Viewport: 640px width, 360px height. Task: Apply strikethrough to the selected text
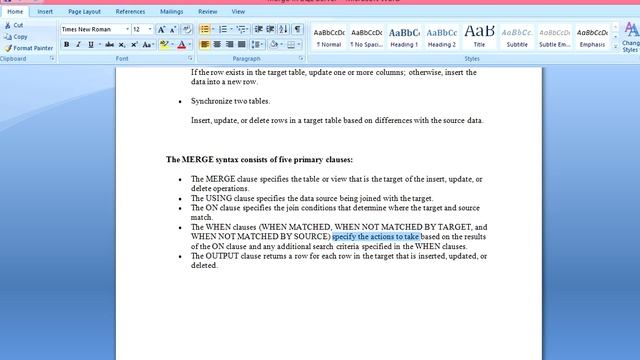109,44
